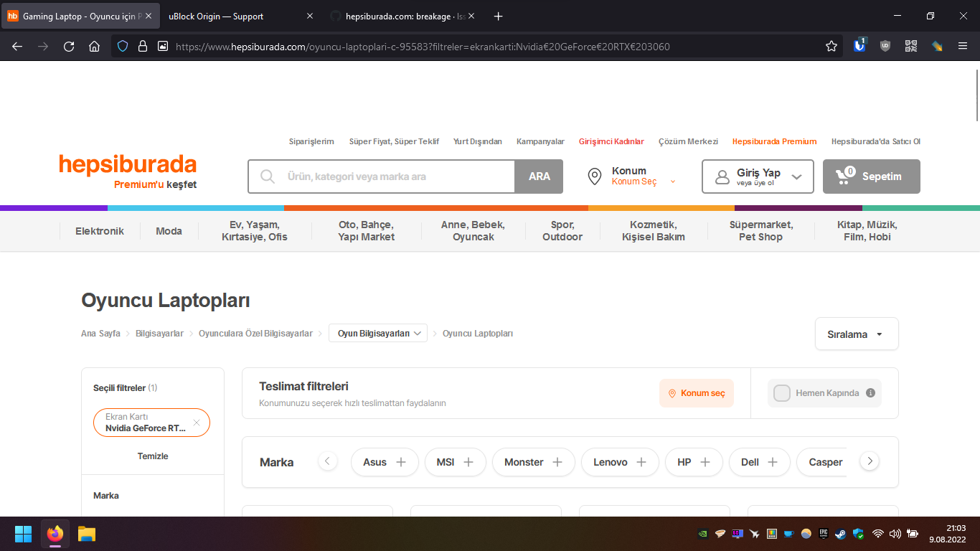Open the Elektronik category menu
The height and width of the screenshot is (551, 980).
point(99,230)
